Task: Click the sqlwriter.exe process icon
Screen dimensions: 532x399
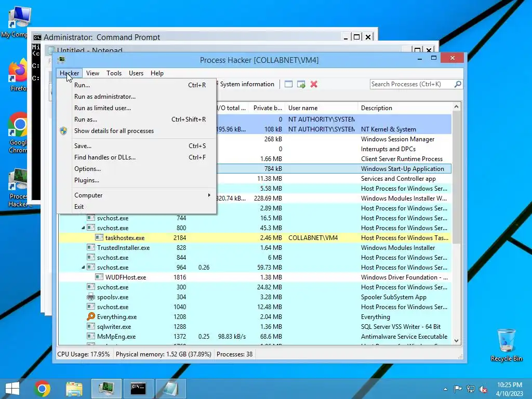Action: (90, 326)
